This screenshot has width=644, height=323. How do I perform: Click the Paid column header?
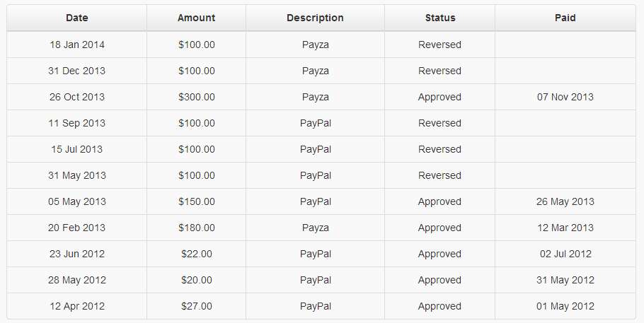[x=565, y=18]
